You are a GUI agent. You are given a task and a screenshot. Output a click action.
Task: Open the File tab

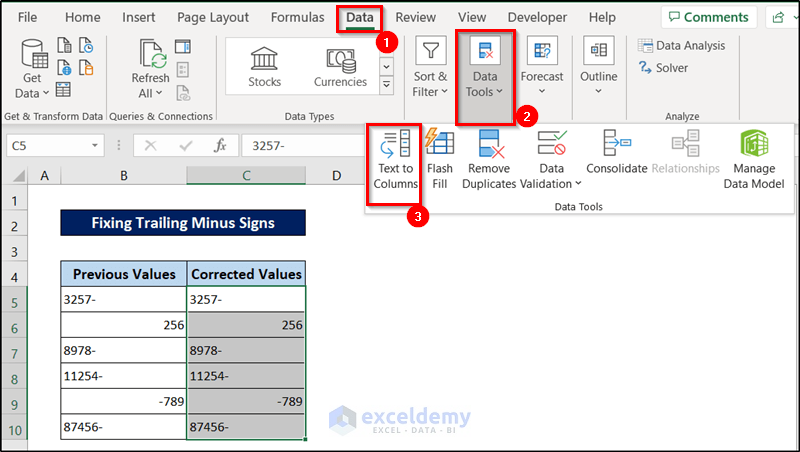(x=28, y=17)
